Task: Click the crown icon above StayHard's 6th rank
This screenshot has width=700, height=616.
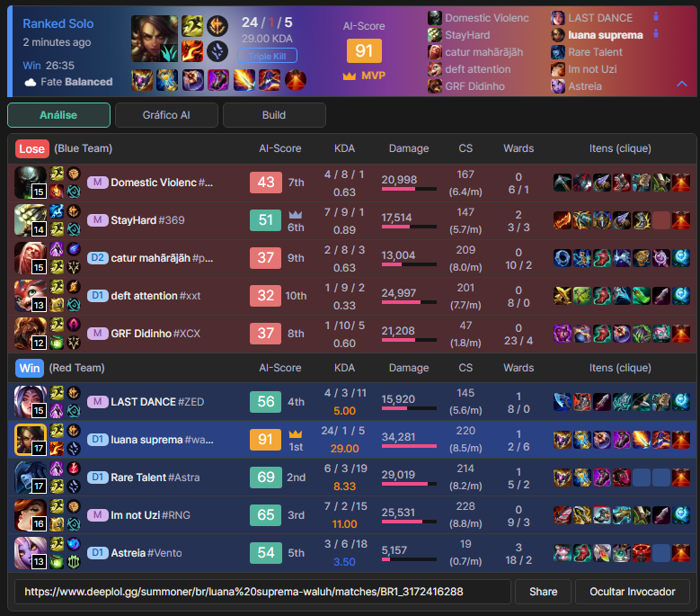Action: pos(296,214)
